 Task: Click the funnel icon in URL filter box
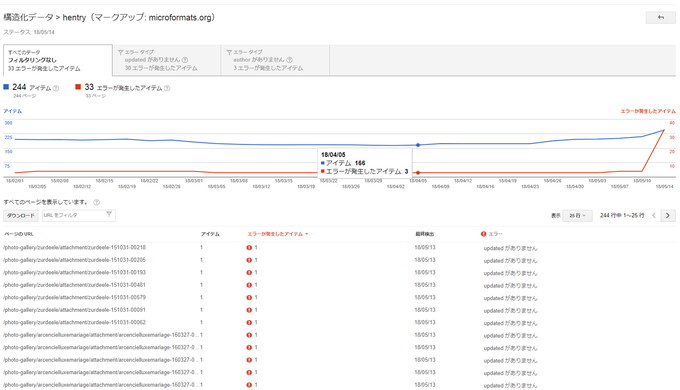109,214
